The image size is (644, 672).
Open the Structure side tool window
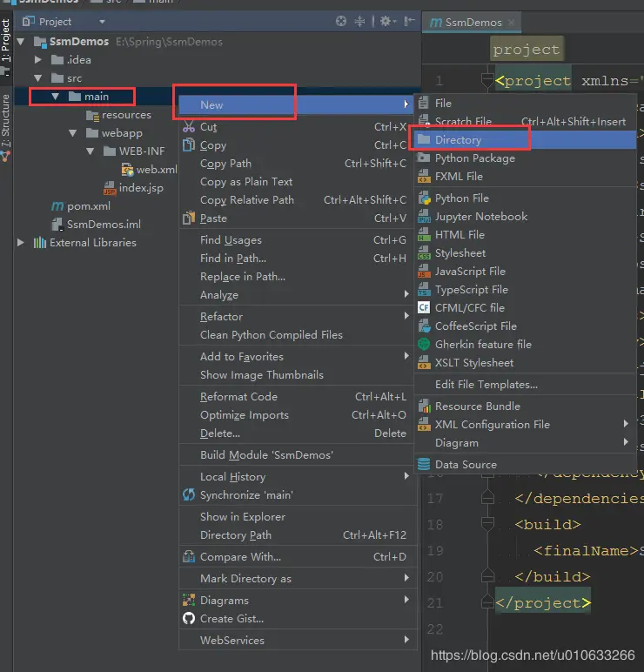pos(5,127)
